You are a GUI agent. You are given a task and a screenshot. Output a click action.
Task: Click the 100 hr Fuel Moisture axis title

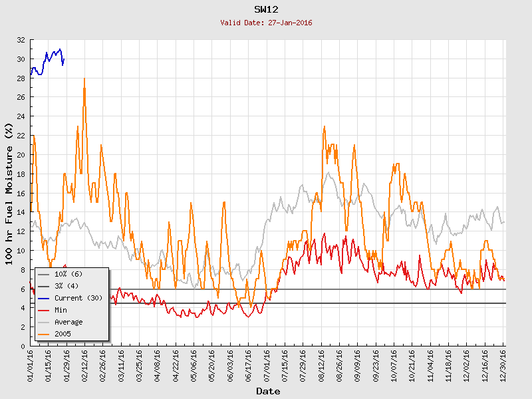(9, 193)
